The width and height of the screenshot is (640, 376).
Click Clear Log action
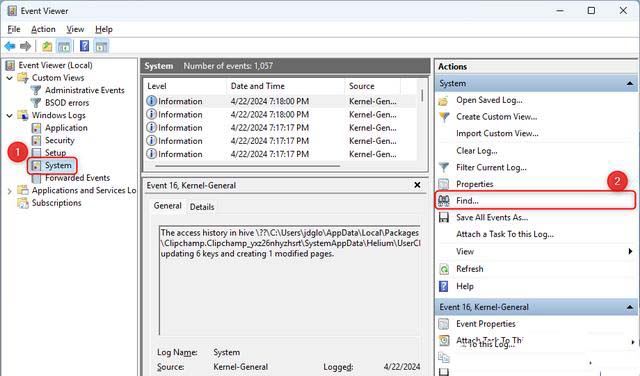click(x=477, y=151)
